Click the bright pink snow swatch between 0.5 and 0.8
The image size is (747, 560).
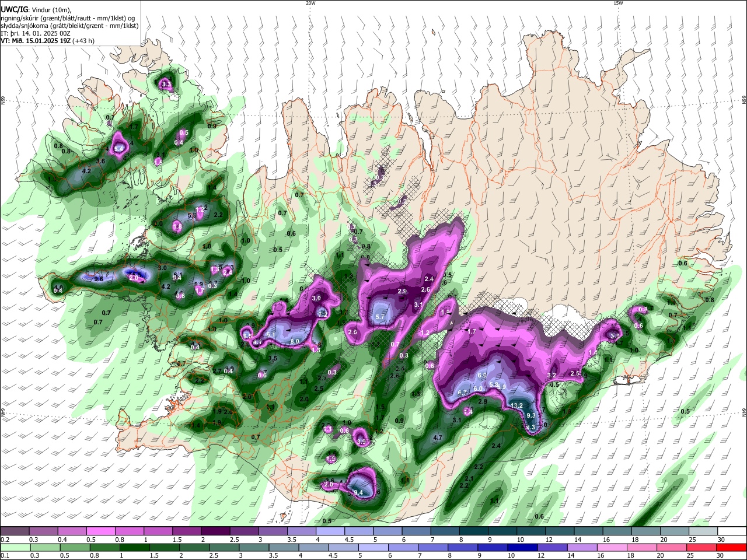pyautogui.click(x=100, y=531)
